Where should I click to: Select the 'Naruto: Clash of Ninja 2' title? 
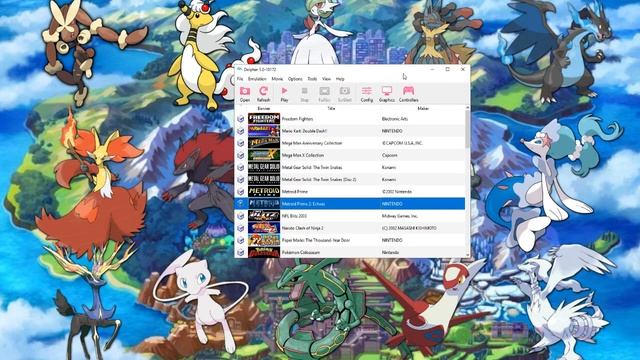302,228
